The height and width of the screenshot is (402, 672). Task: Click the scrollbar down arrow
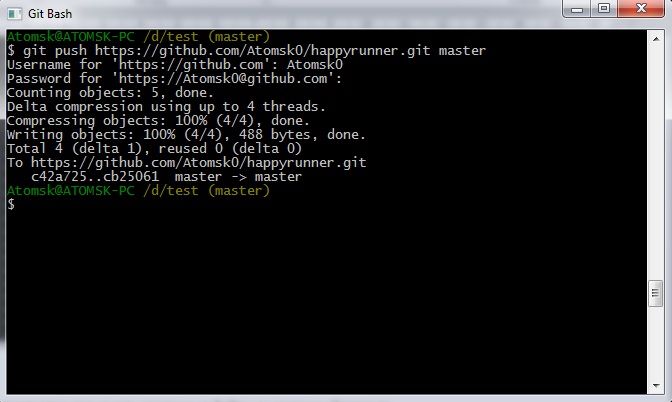(x=656, y=385)
